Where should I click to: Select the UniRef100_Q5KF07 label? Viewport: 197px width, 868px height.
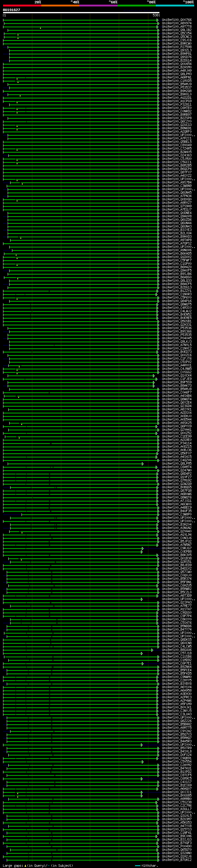click(177, 454)
